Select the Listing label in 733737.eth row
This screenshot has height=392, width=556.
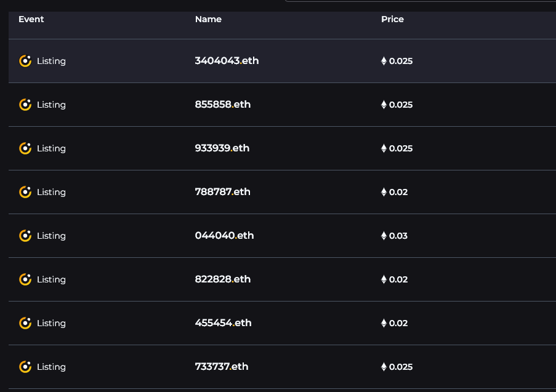coord(52,367)
